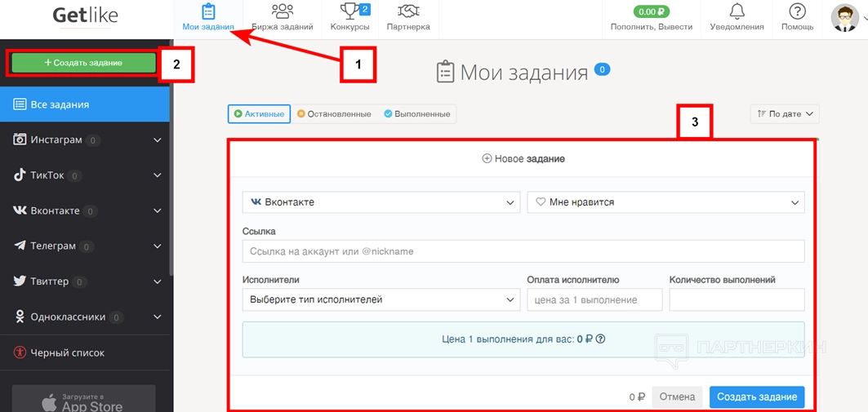This screenshot has width=868, height=412.
Task: Open the Конкурсы tab
Action: 349,20
